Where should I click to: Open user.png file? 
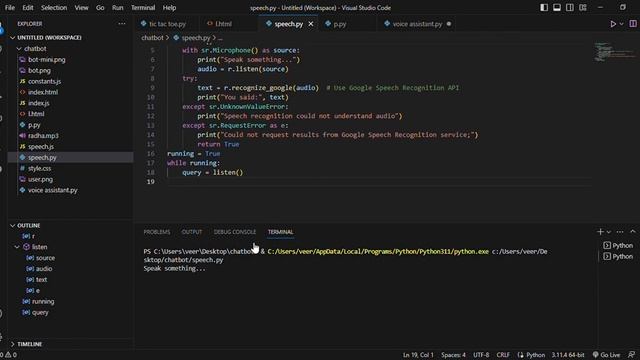tap(40, 179)
